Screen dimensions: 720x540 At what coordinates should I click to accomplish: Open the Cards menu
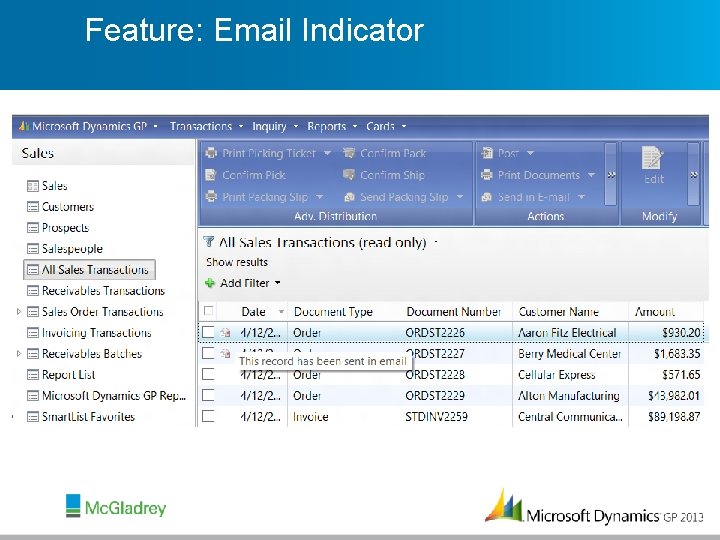(386, 126)
